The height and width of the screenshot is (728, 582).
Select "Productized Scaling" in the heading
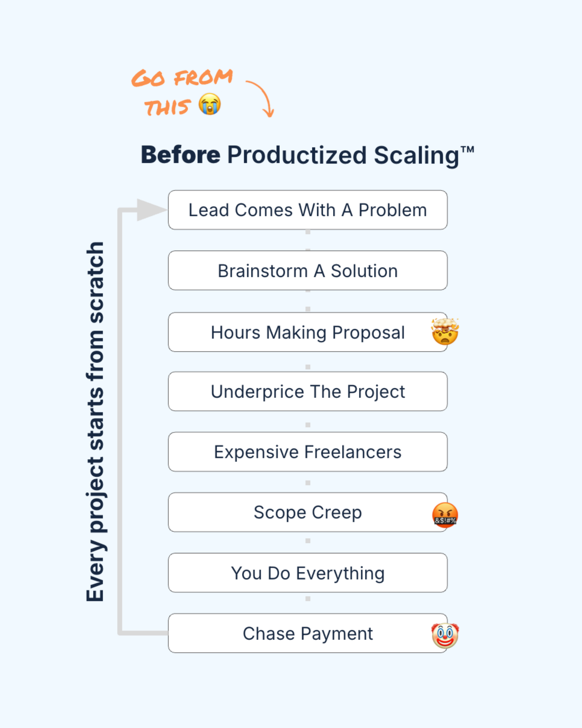pyautogui.click(x=342, y=155)
